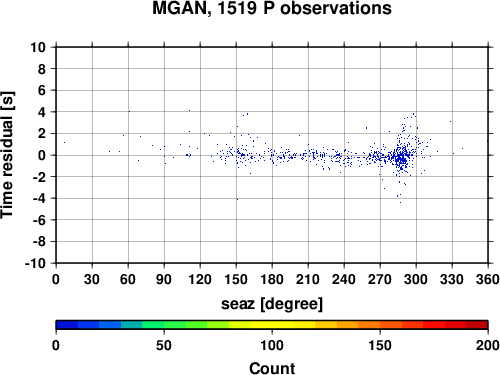This screenshot has width=500, height=375.
Task: Click the 'Time residual [s]' y-axis label
Action: point(7,155)
